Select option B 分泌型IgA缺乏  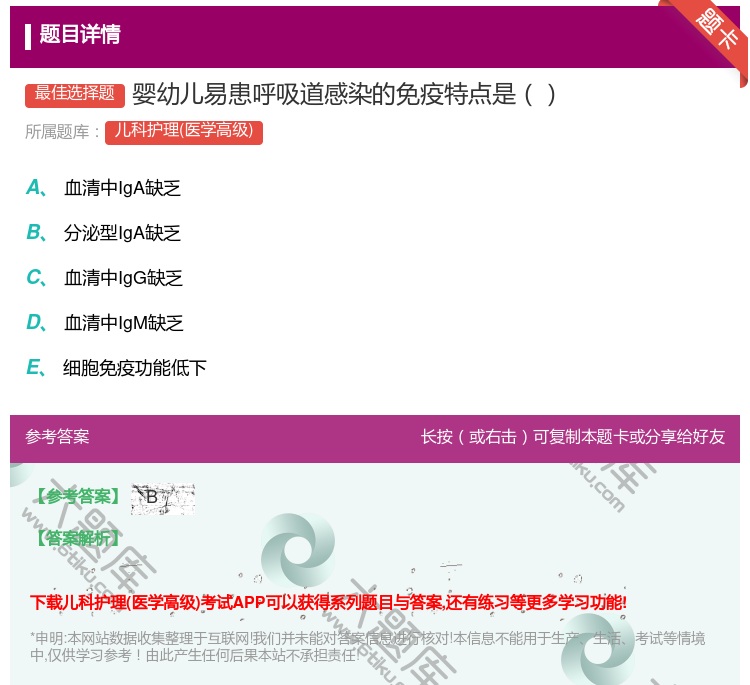[103, 233]
